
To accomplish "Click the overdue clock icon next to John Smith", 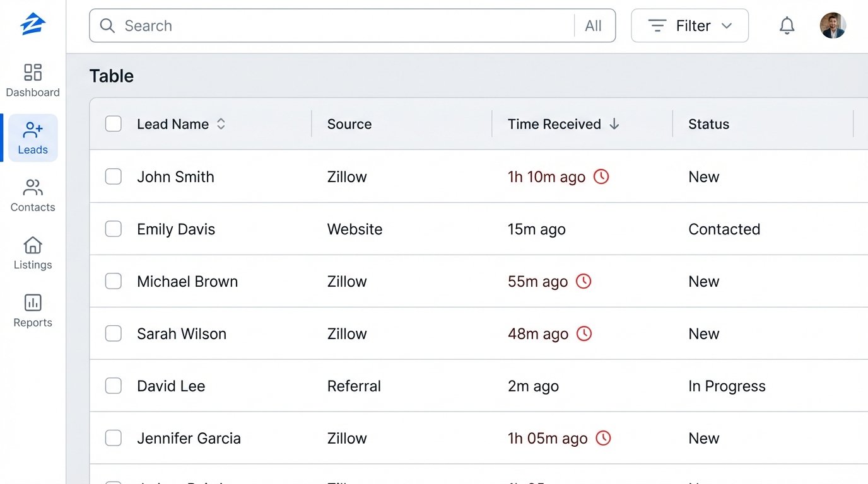I will coord(600,176).
